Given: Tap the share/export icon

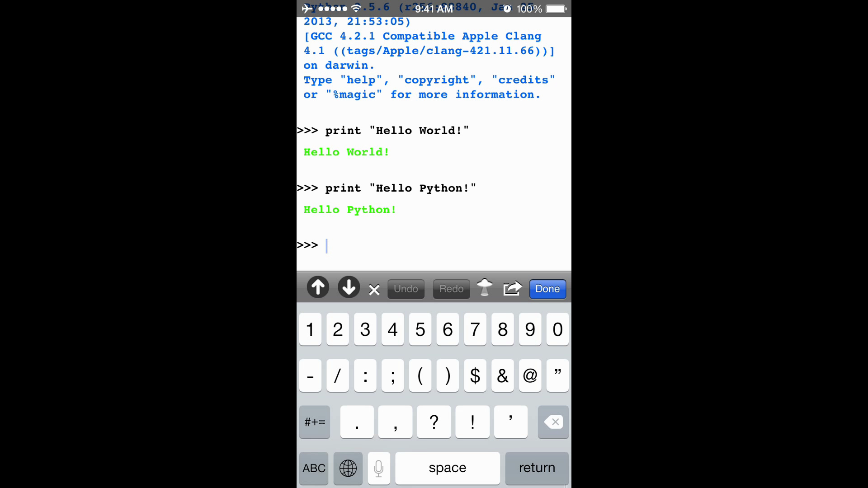Looking at the screenshot, I should click(511, 288).
